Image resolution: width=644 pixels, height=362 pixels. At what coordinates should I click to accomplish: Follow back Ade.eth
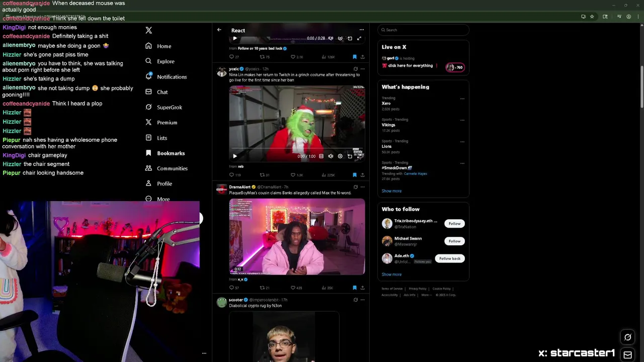(x=450, y=258)
